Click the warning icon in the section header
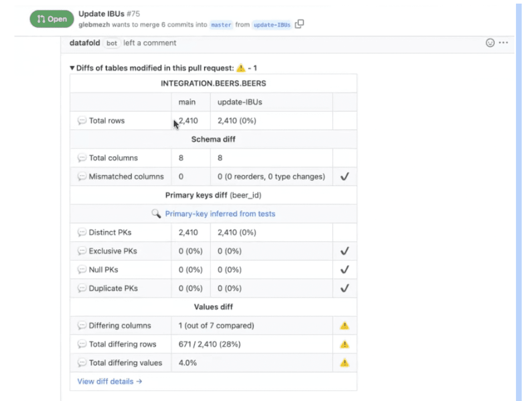Screen dimensions: 532x401 [x=241, y=68]
